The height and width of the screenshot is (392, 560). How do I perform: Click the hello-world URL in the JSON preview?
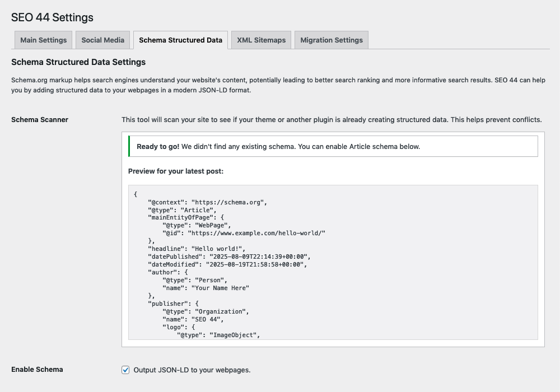[256, 233]
